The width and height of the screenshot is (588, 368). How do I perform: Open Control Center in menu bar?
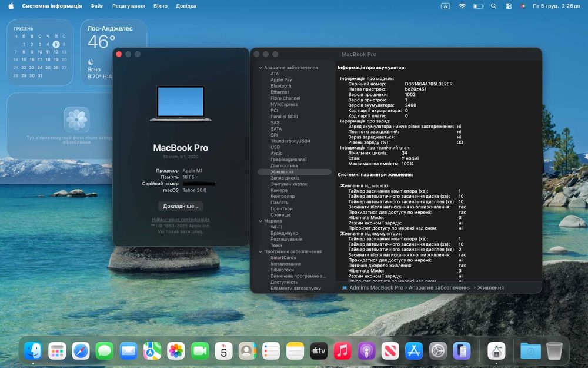click(509, 6)
